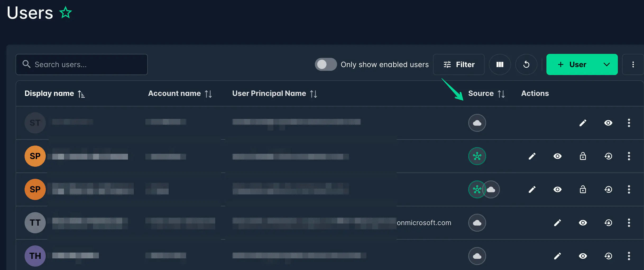The image size is (644, 270).
Task: Favorite the Users page with star icon
Action: click(66, 13)
